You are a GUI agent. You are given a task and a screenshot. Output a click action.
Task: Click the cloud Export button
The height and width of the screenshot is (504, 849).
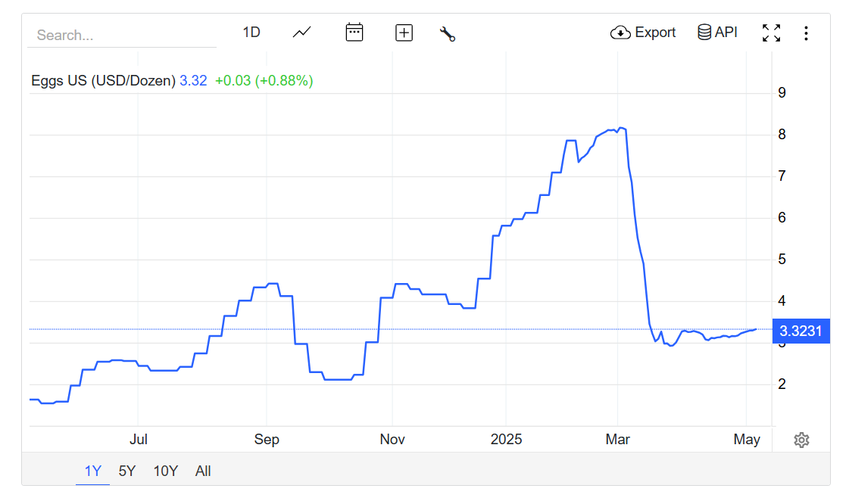click(643, 33)
